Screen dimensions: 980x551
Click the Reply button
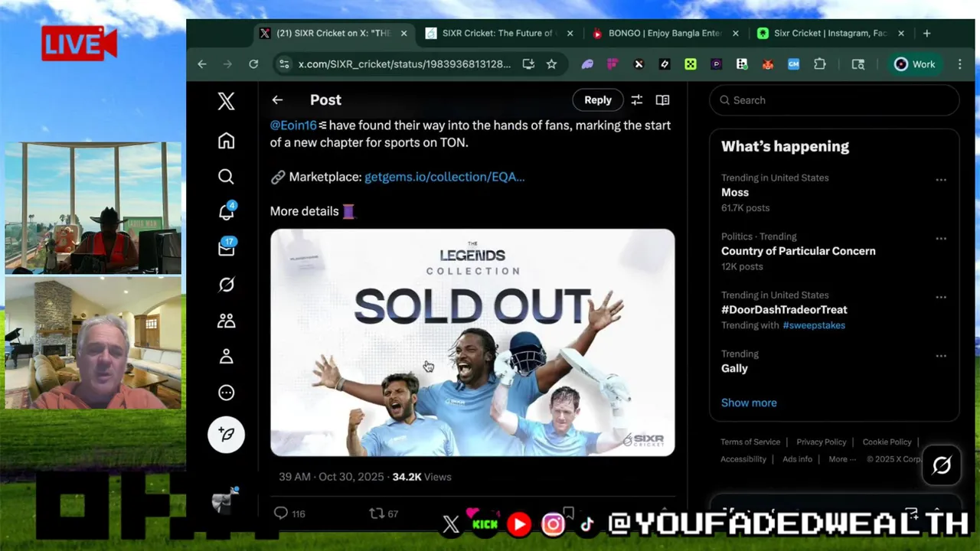pyautogui.click(x=597, y=100)
